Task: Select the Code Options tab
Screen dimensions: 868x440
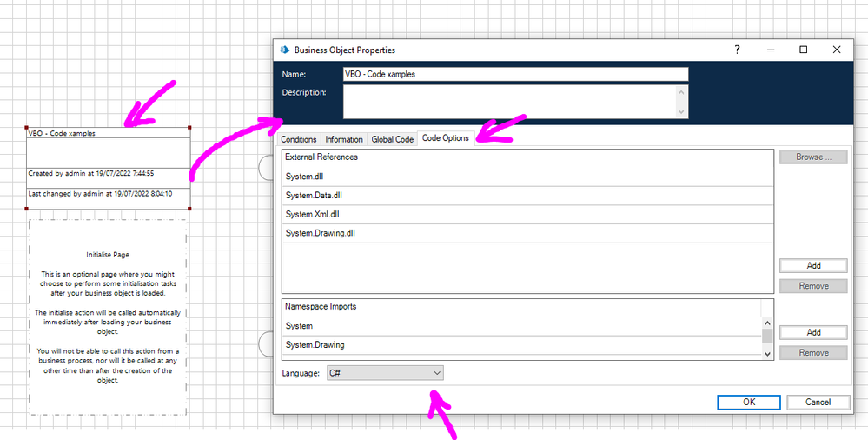Action: 446,138
